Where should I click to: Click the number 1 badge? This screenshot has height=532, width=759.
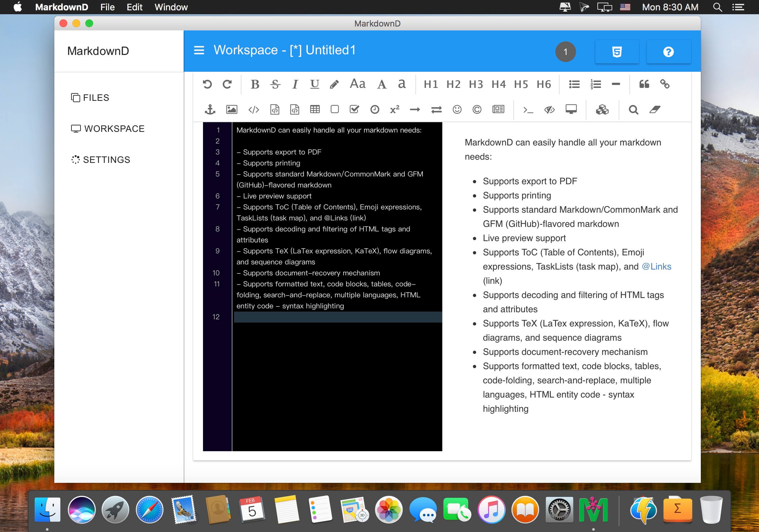click(565, 51)
